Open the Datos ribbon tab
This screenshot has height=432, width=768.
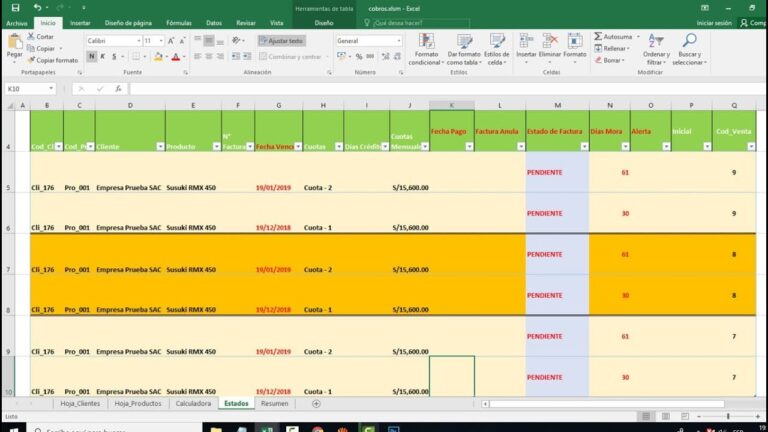[x=214, y=23]
